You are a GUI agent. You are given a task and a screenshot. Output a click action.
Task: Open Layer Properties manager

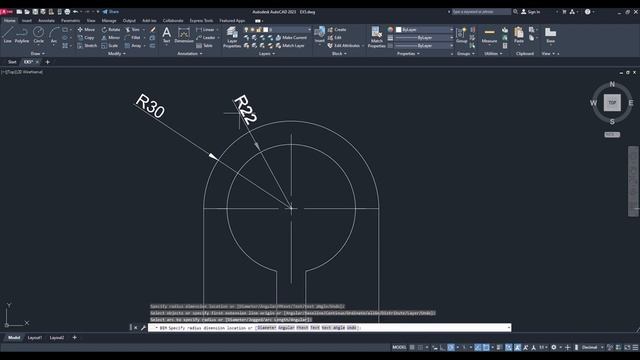(232, 37)
